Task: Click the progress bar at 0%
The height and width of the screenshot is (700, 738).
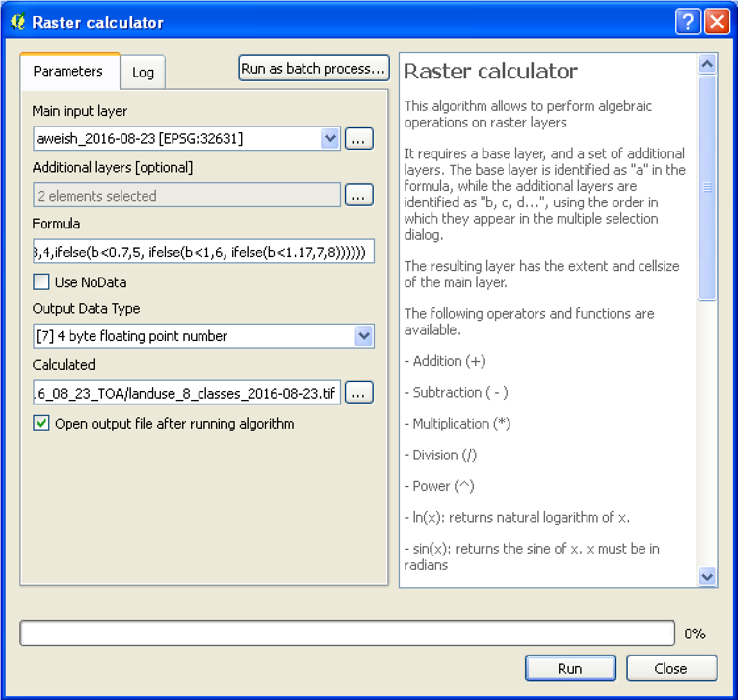Action: click(x=347, y=633)
